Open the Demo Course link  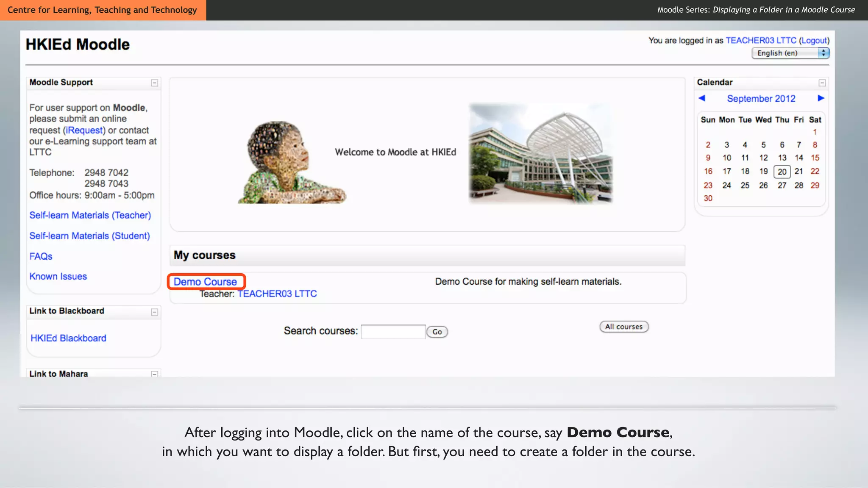click(x=205, y=282)
